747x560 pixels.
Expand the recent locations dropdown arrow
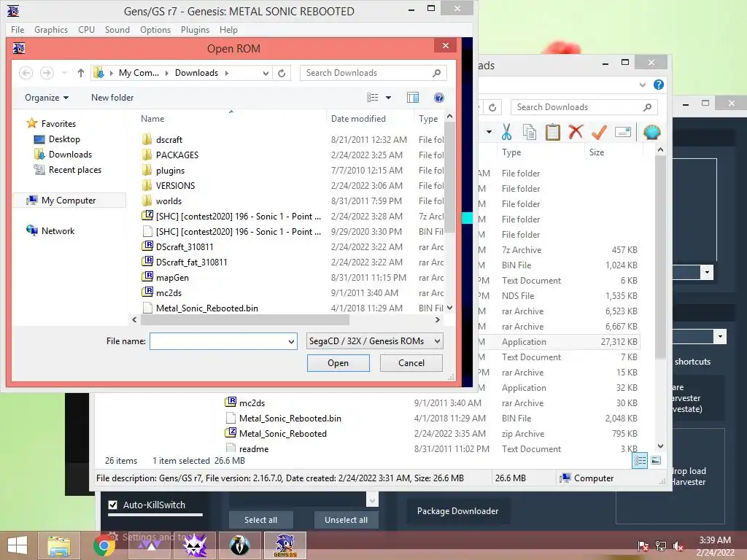[64, 73]
